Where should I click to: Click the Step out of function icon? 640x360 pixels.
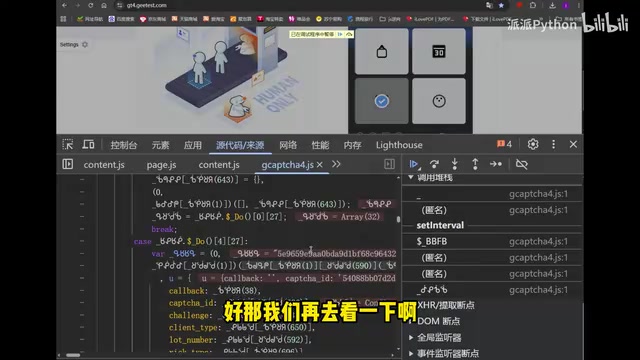pos(475,164)
